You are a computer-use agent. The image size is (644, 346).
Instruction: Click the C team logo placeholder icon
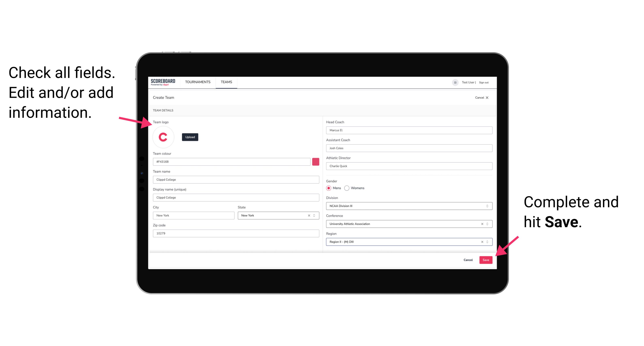coord(163,137)
